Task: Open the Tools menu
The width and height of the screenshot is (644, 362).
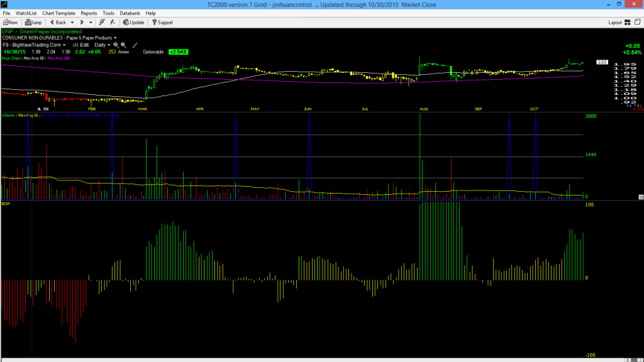Action: tap(108, 13)
